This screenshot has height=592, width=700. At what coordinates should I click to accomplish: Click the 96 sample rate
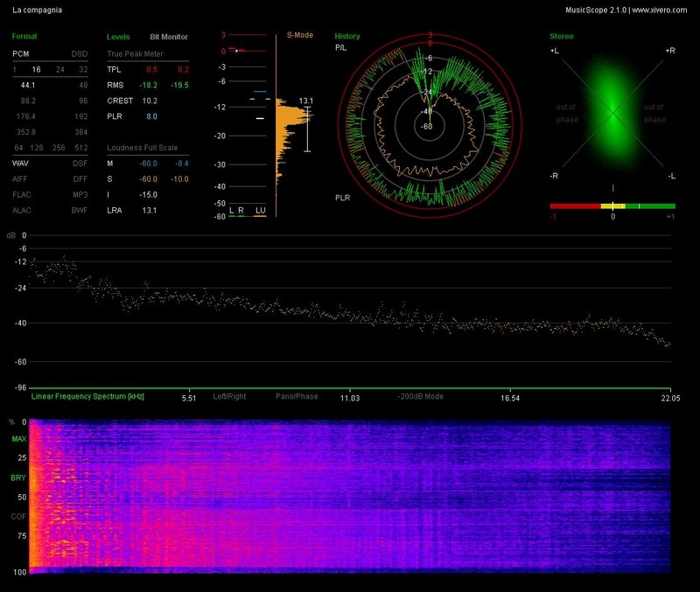[83, 101]
